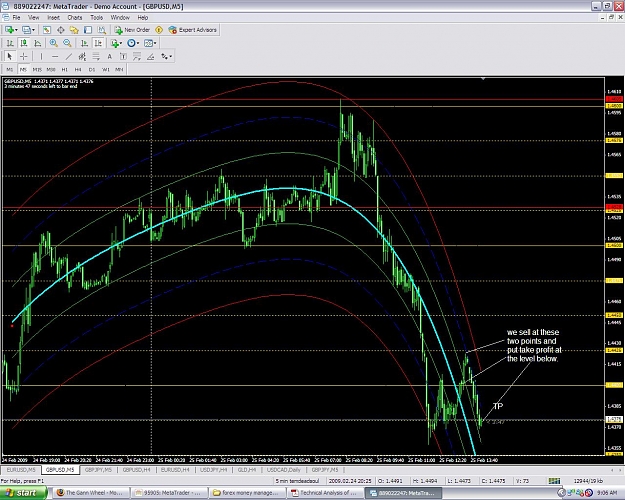Screen dimensions: 625x500
Task: Expand the Periods clock dropdown arrow
Action: [138, 43]
